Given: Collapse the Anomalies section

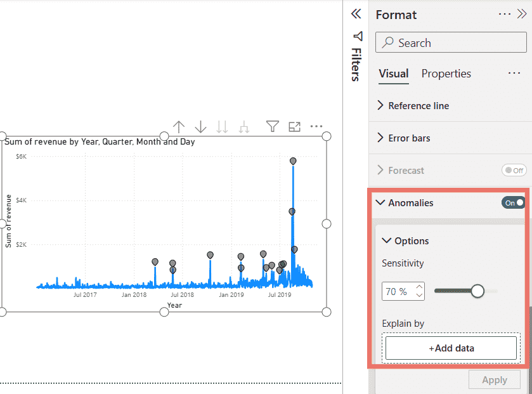Looking at the screenshot, I should pos(380,202).
